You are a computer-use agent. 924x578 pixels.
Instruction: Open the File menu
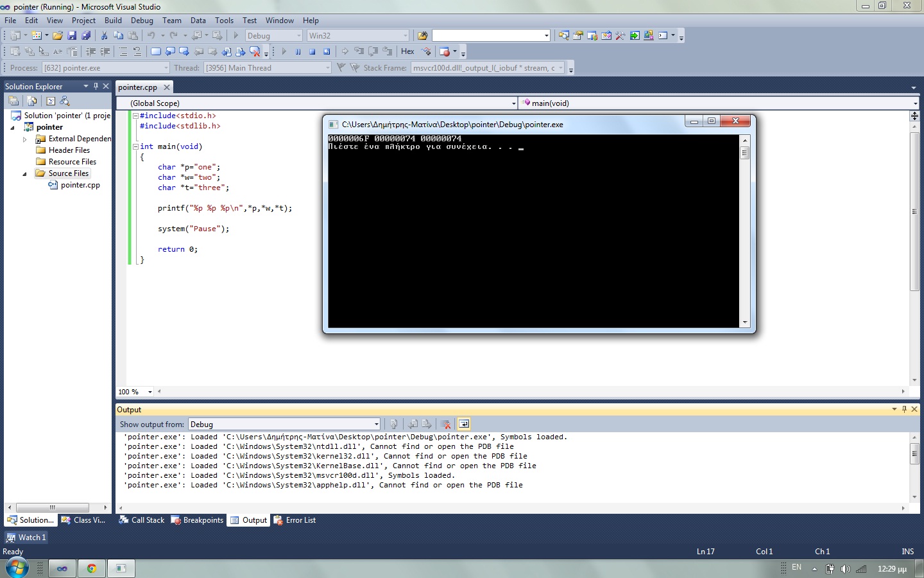10,21
